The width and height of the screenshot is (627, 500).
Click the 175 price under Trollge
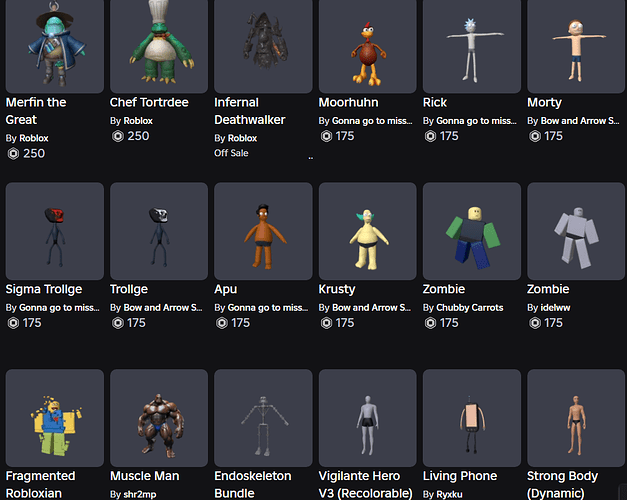[x=136, y=323]
